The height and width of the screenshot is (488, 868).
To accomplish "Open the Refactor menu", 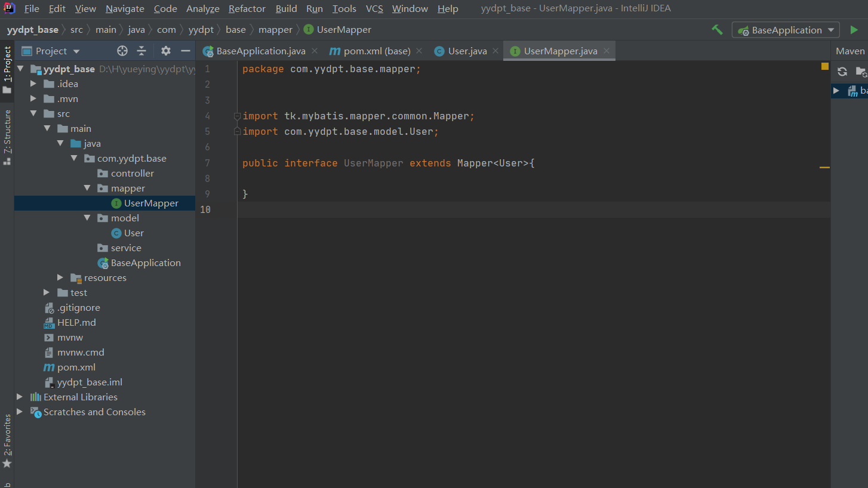I will (x=247, y=8).
